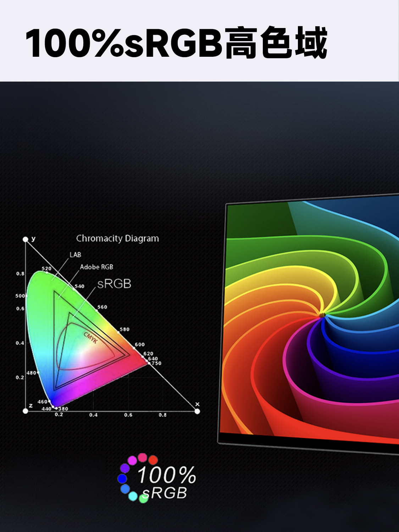399x532 pixels.
Task: Click the dark blue dot in the logo ring
Action: tap(122, 479)
